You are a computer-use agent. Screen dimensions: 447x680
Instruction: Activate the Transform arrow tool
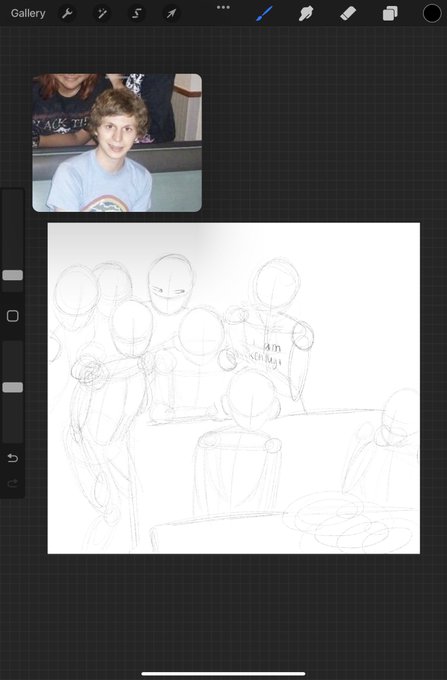tap(171, 13)
